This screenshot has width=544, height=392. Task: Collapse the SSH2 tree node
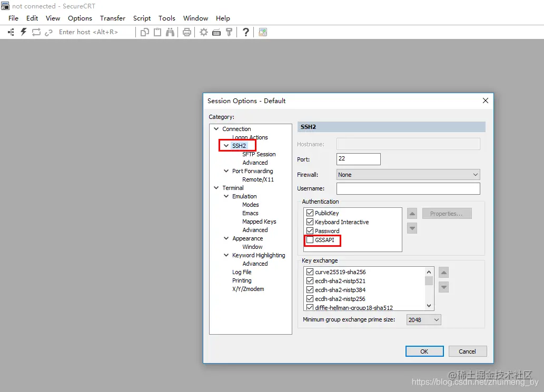pyautogui.click(x=226, y=146)
